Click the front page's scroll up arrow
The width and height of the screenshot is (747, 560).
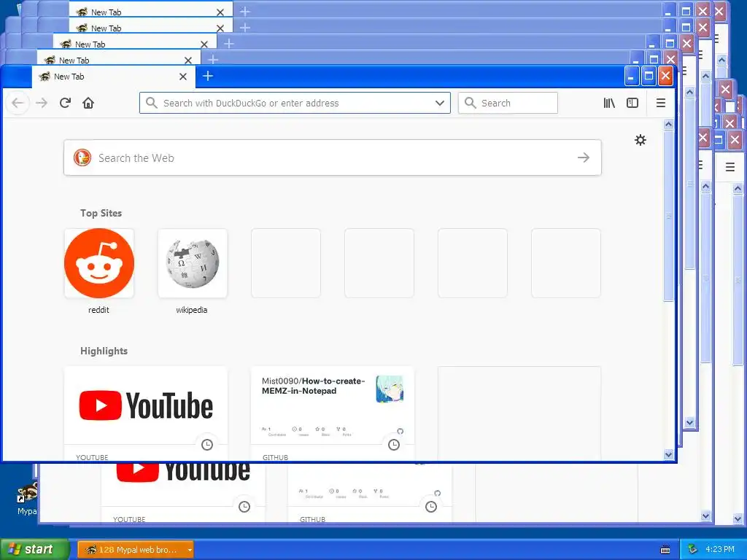(x=668, y=124)
